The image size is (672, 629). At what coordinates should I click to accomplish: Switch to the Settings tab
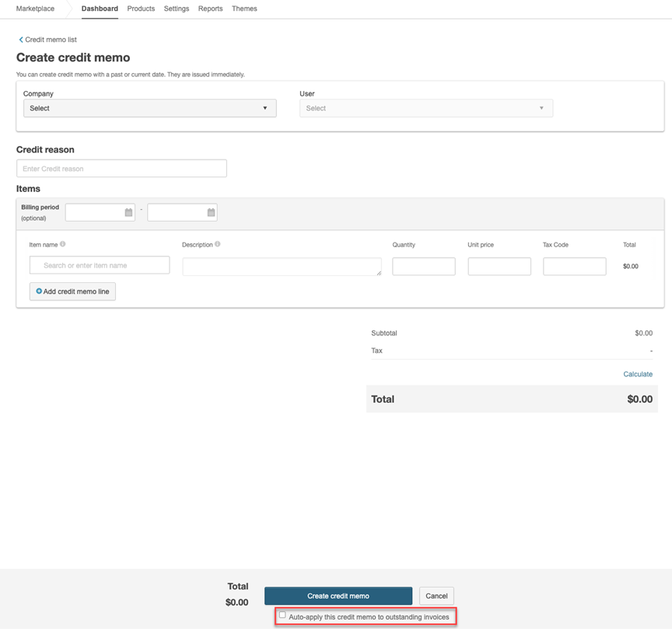[x=177, y=9]
